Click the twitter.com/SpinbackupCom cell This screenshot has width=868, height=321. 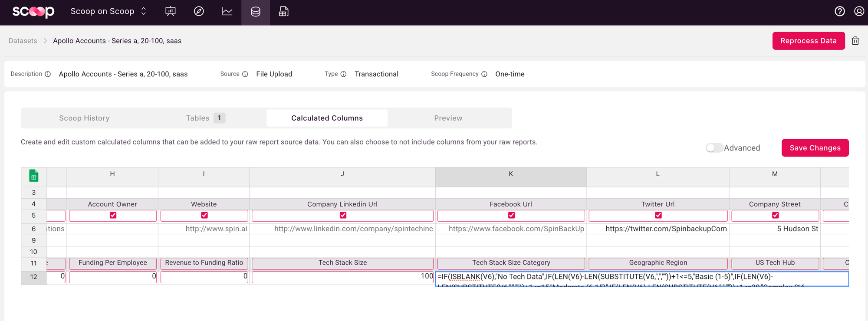[x=658, y=229]
